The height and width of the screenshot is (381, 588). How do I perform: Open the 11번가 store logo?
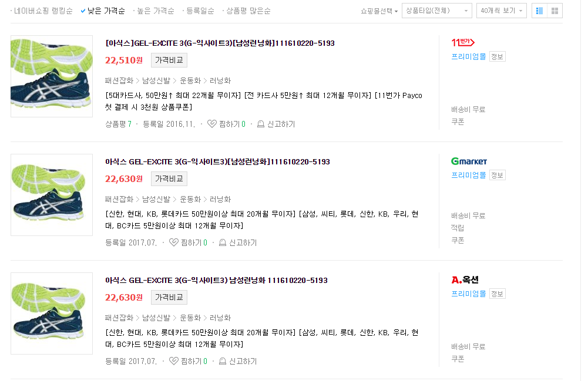[x=463, y=42]
